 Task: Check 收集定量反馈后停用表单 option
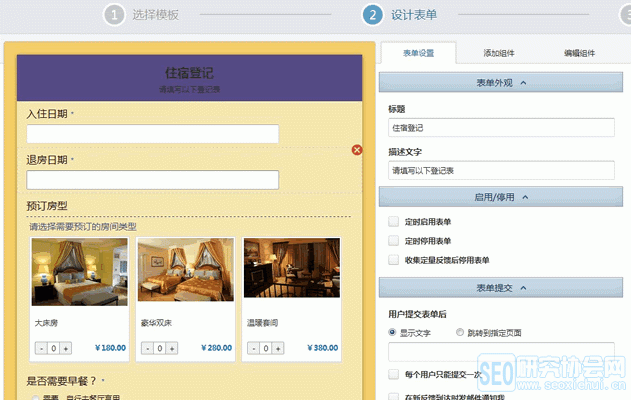point(393,260)
